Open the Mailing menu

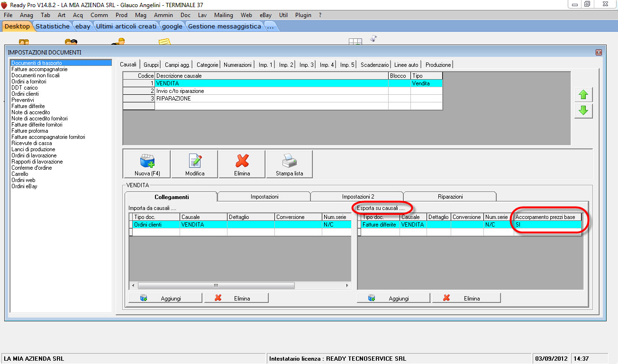pyautogui.click(x=224, y=15)
